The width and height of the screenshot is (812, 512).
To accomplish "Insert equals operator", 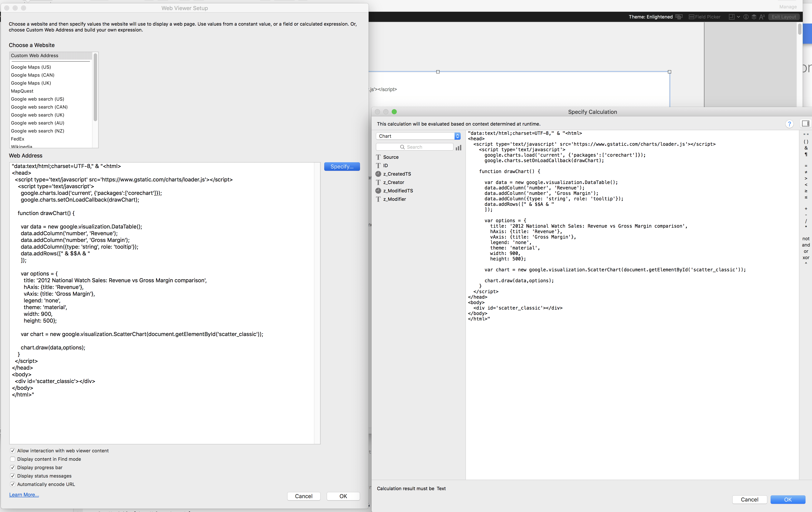I will pyautogui.click(x=806, y=166).
